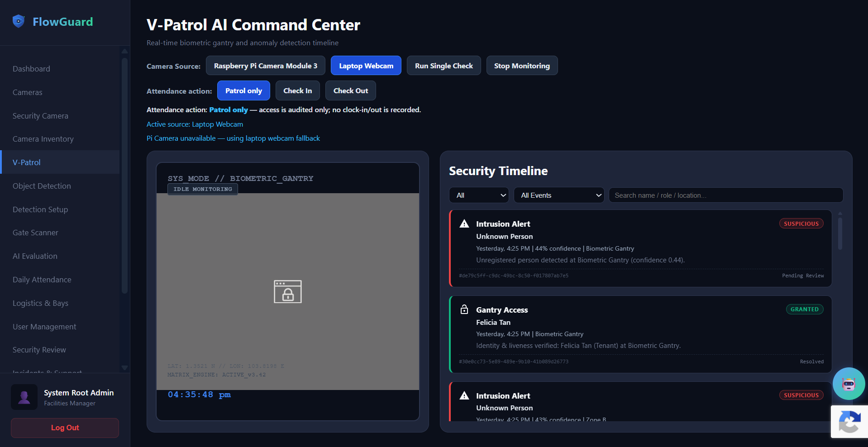
Task: Click the lock icon beside Gantry Access
Action: [x=464, y=309]
